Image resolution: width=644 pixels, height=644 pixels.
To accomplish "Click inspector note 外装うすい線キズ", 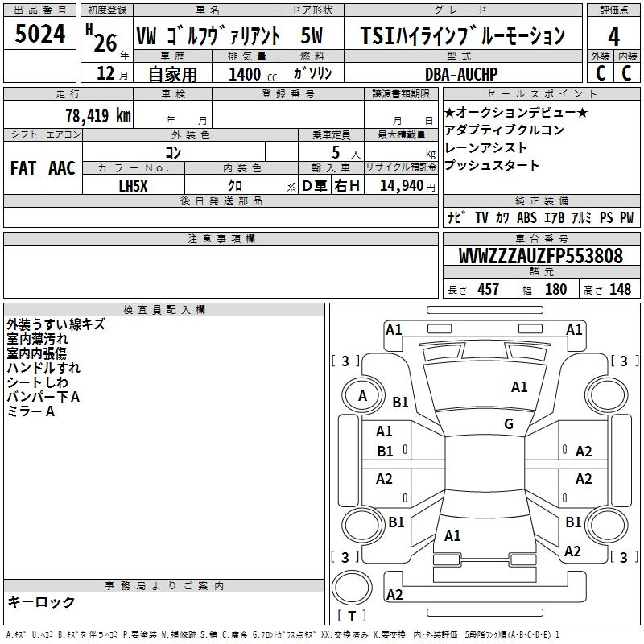I will pyautogui.click(x=56, y=324).
